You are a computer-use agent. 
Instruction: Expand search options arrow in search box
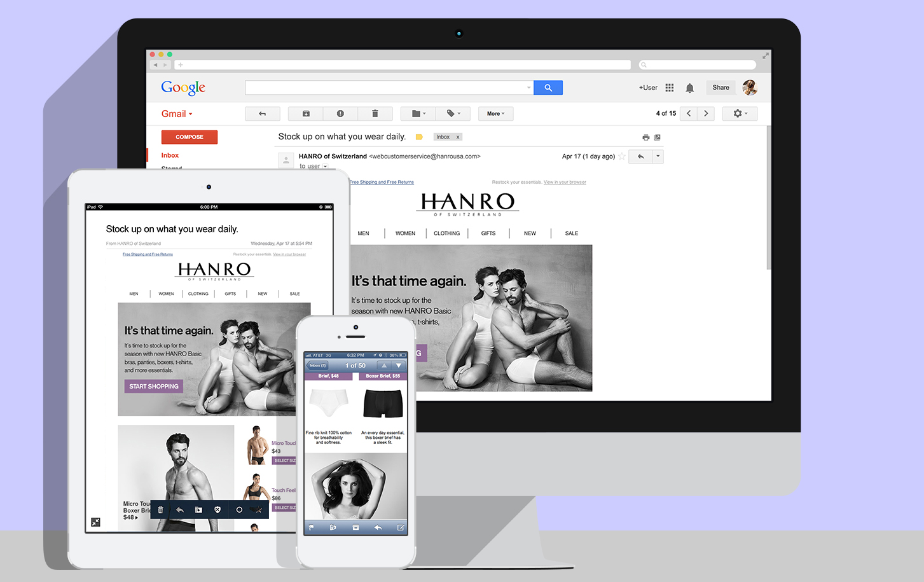click(x=528, y=88)
